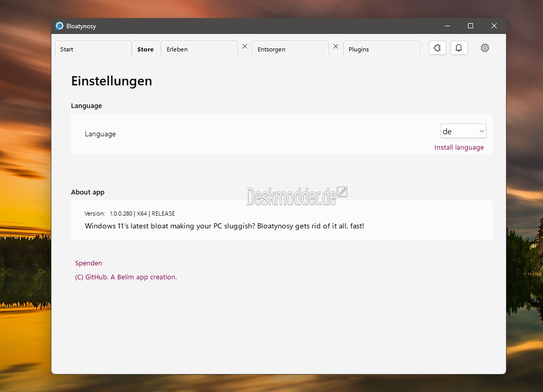Close the Erleben tab with its X
Screen dimensions: 543x392
[x=245, y=46]
